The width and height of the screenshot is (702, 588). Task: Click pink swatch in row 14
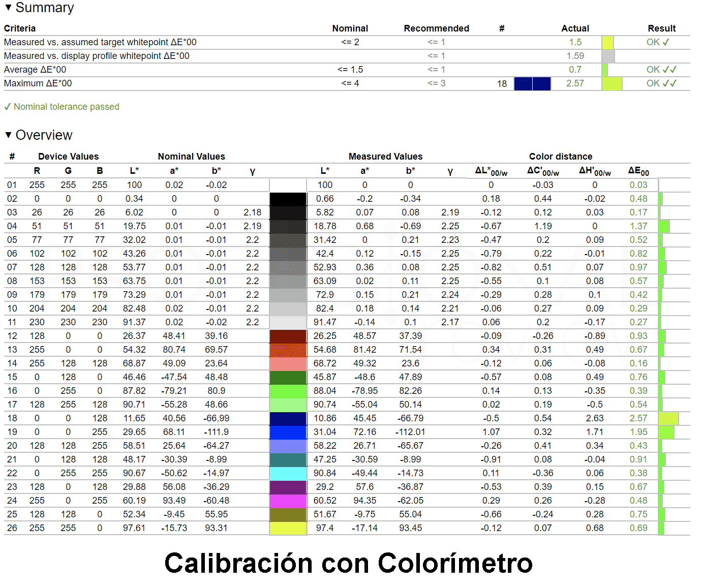click(x=288, y=363)
